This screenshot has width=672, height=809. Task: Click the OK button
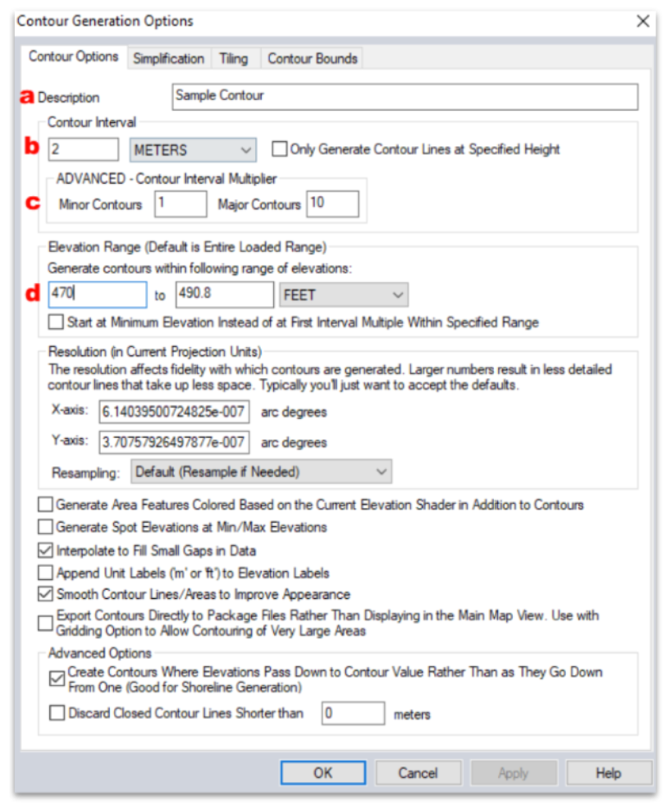pyautogui.click(x=322, y=772)
